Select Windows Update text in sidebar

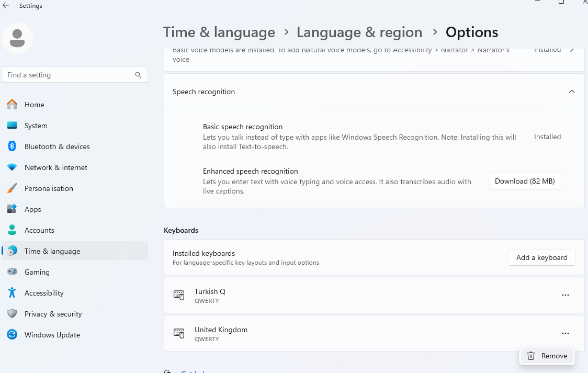[52, 335]
